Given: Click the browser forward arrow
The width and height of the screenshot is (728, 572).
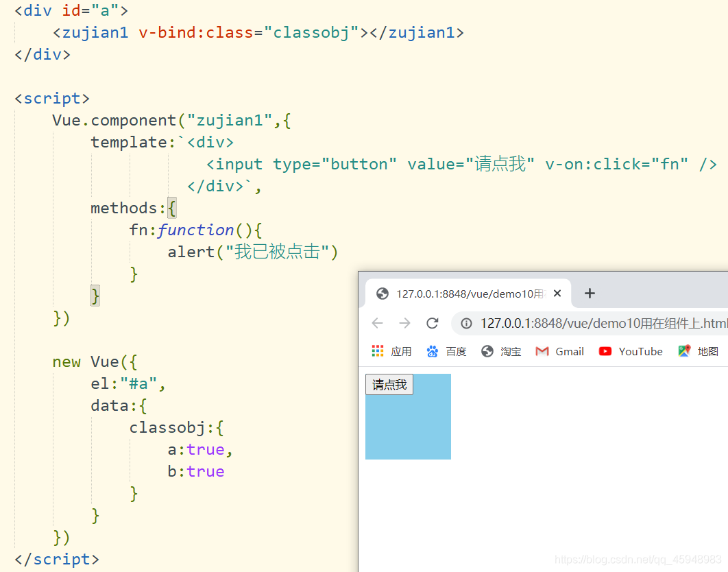Looking at the screenshot, I should pyautogui.click(x=405, y=323).
